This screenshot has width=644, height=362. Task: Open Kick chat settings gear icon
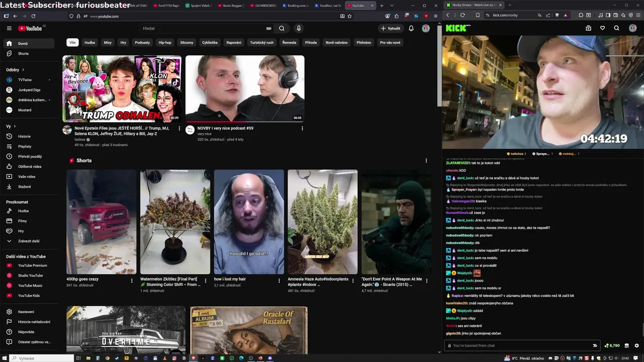coord(636,345)
